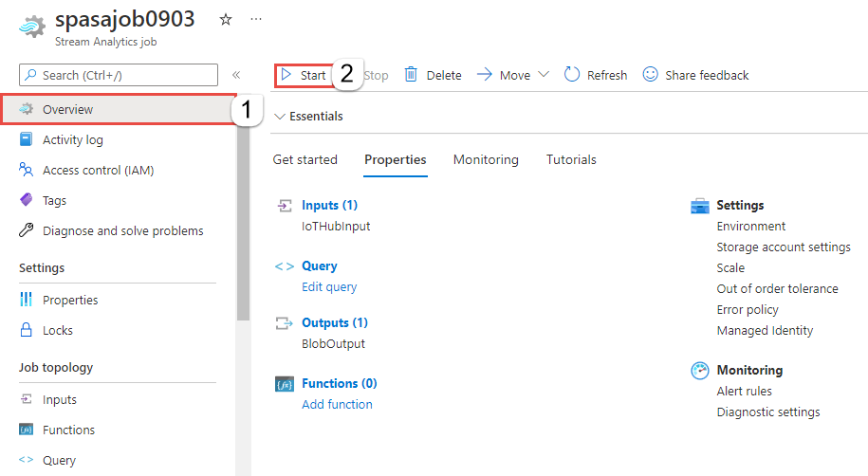868x476 pixels.
Task: Collapse the Essentials section
Action: point(280,117)
